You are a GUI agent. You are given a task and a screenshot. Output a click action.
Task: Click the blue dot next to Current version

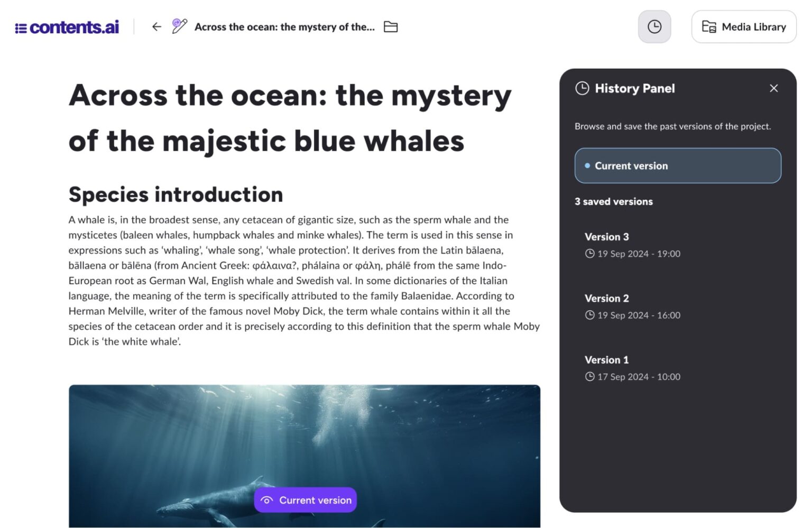[587, 165]
